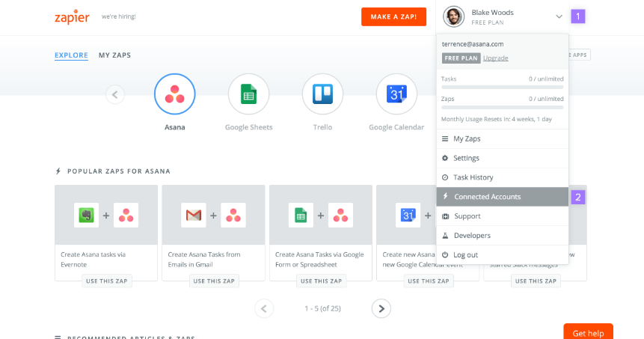Click the Make a Zap button
This screenshot has width=644, height=339.
point(393,17)
